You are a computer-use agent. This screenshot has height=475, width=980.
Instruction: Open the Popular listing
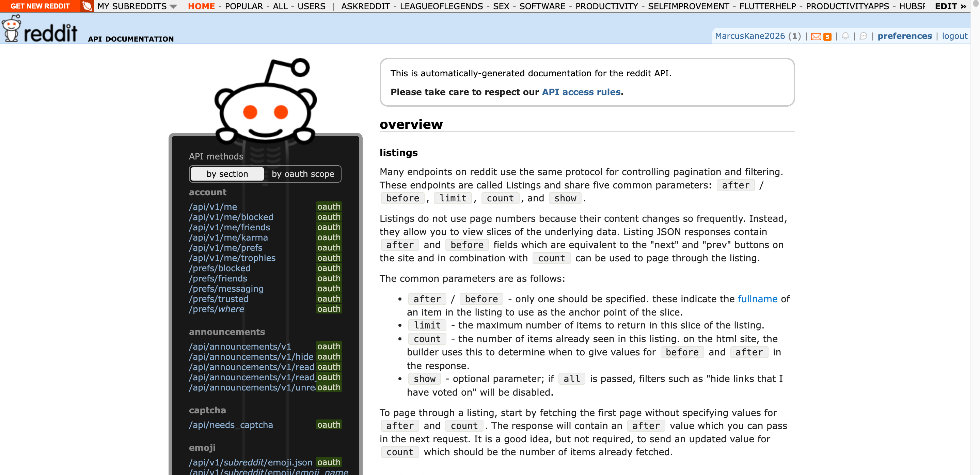pyautogui.click(x=244, y=6)
